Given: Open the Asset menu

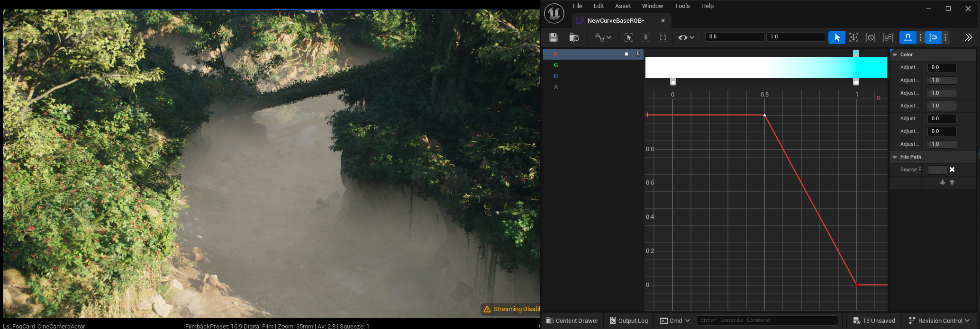Looking at the screenshot, I should pyautogui.click(x=623, y=6).
